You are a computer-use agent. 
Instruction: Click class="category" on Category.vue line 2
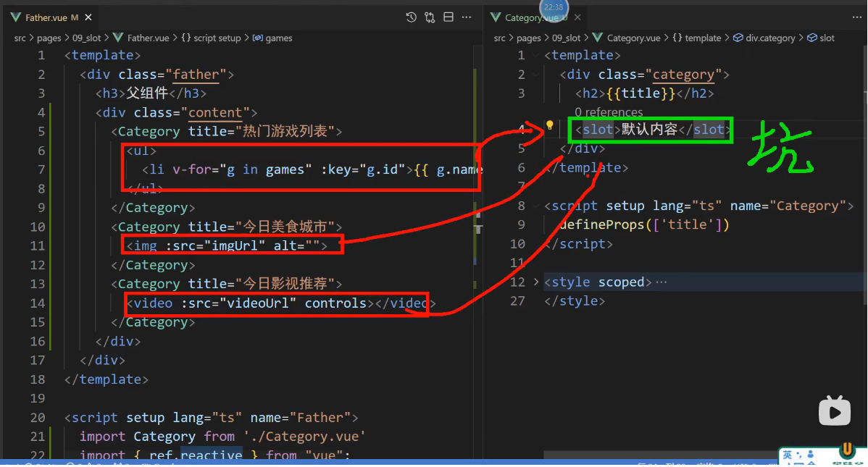(x=660, y=75)
